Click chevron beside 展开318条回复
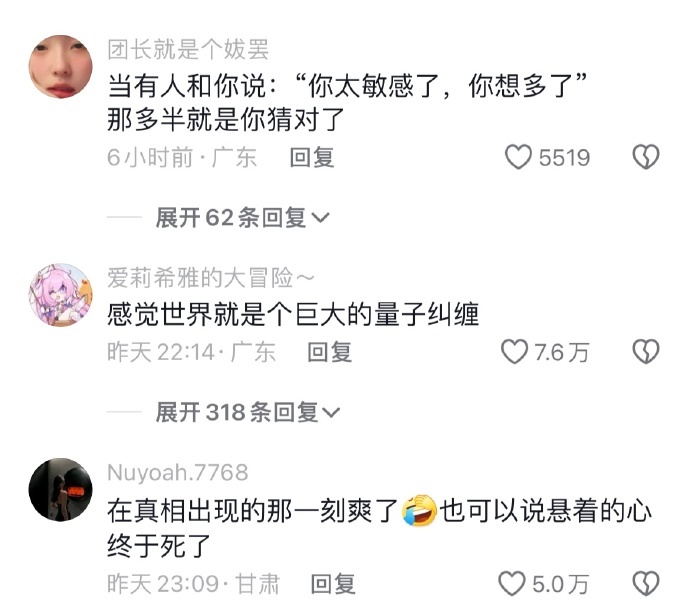This screenshot has height=610, width=690. pos(331,413)
